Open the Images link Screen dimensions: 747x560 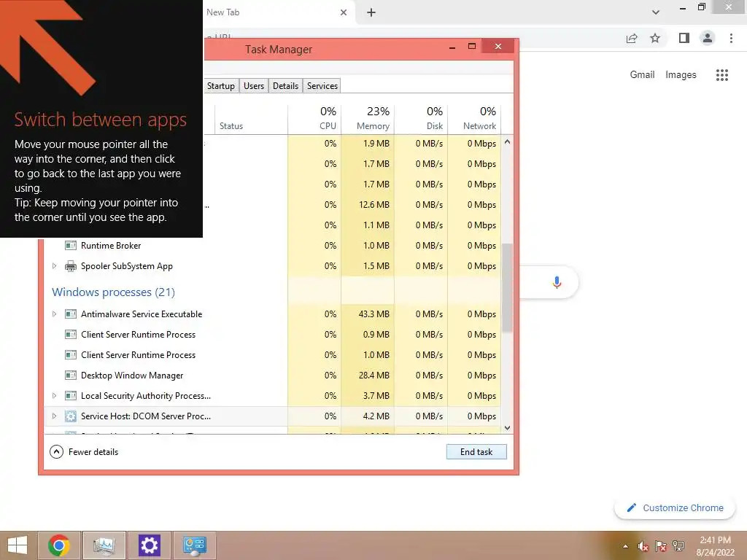[681, 75]
